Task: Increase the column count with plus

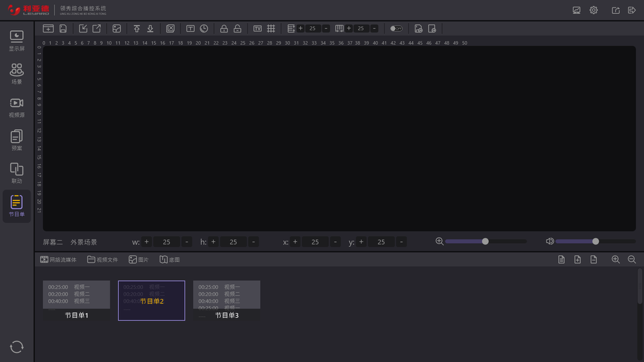Action: point(349,28)
